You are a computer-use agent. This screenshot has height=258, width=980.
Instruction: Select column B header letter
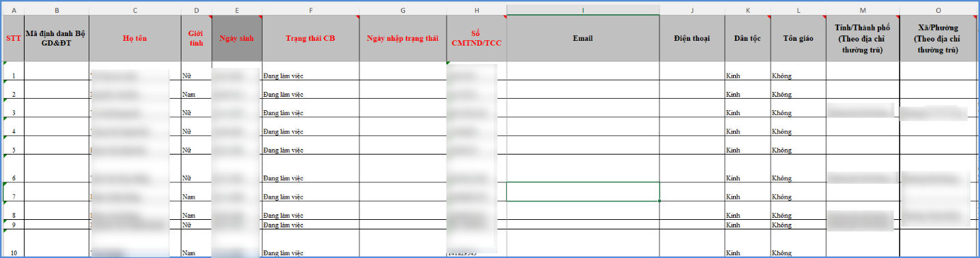(x=57, y=10)
